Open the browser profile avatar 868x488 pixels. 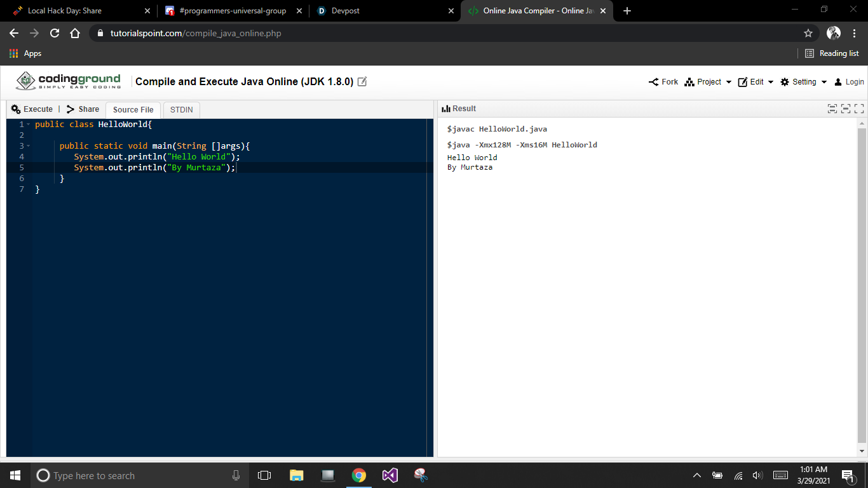[x=834, y=33]
